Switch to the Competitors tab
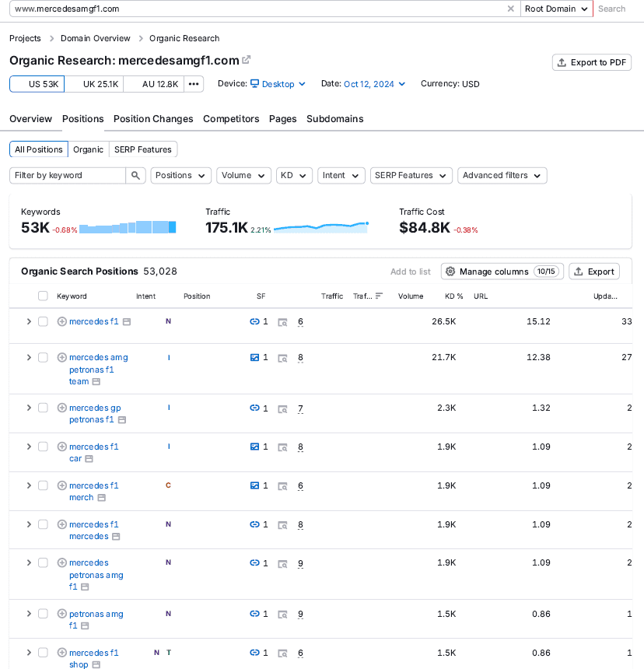The image size is (644, 669). [x=231, y=118]
